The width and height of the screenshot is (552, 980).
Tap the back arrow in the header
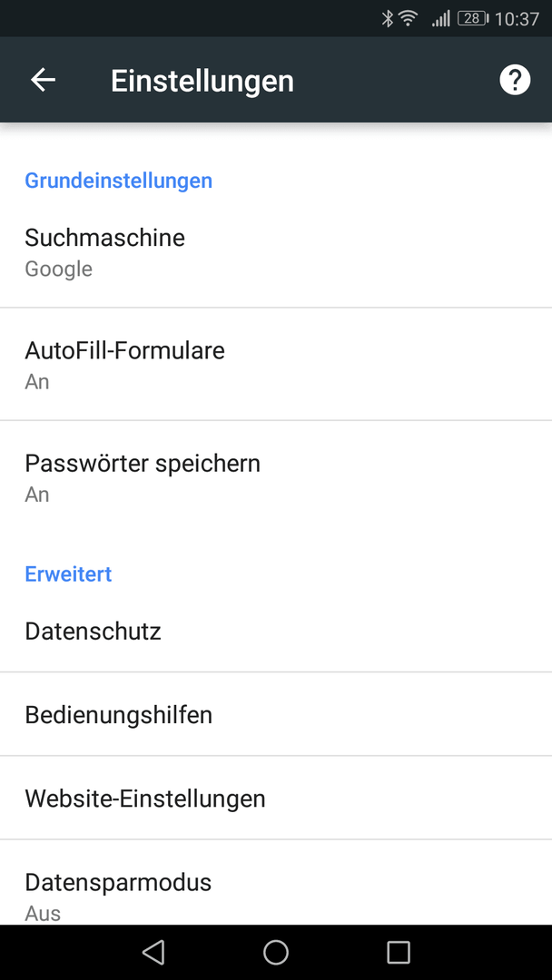44,80
